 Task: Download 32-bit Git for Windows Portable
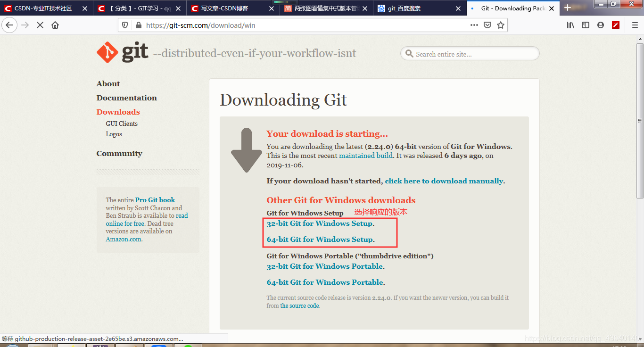coord(325,266)
